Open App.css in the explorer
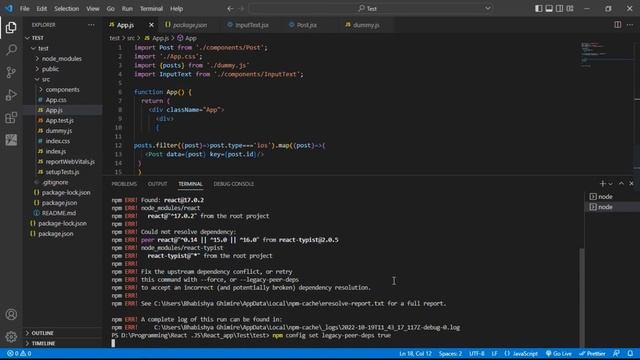The image size is (640, 360). (x=62, y=100)
